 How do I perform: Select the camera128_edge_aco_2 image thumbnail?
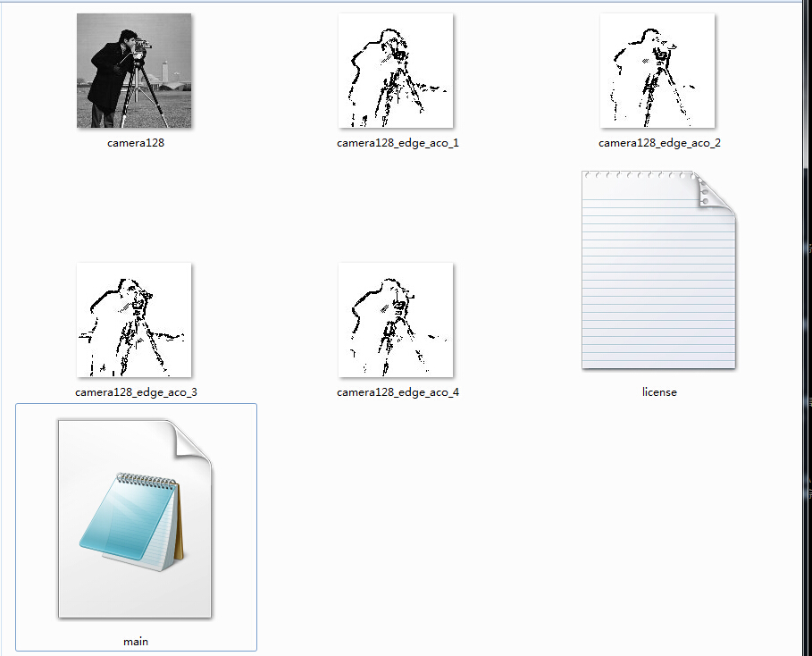(x=657, y=71)
